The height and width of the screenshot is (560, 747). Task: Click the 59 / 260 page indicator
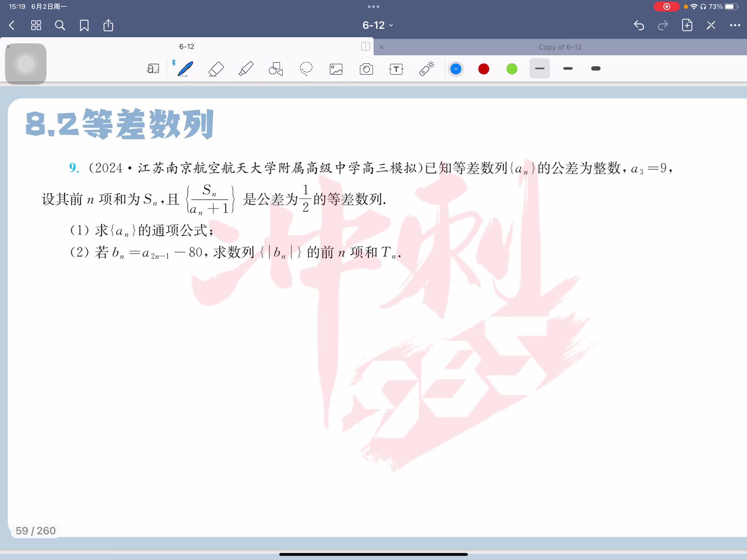(36, 530)
